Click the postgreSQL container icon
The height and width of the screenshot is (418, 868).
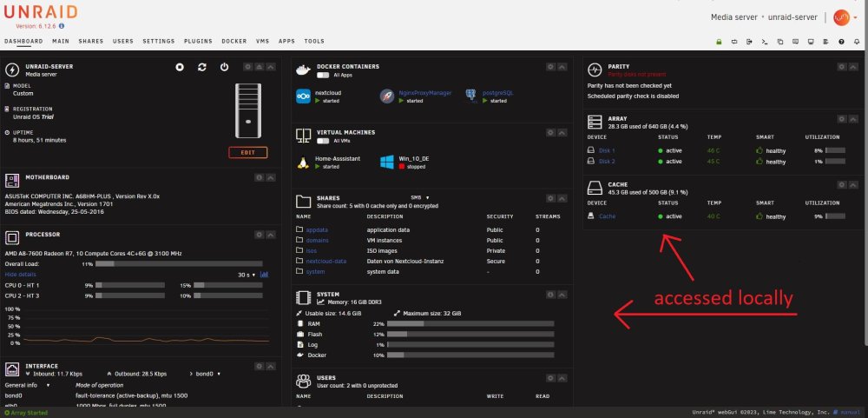click(471, 96)
